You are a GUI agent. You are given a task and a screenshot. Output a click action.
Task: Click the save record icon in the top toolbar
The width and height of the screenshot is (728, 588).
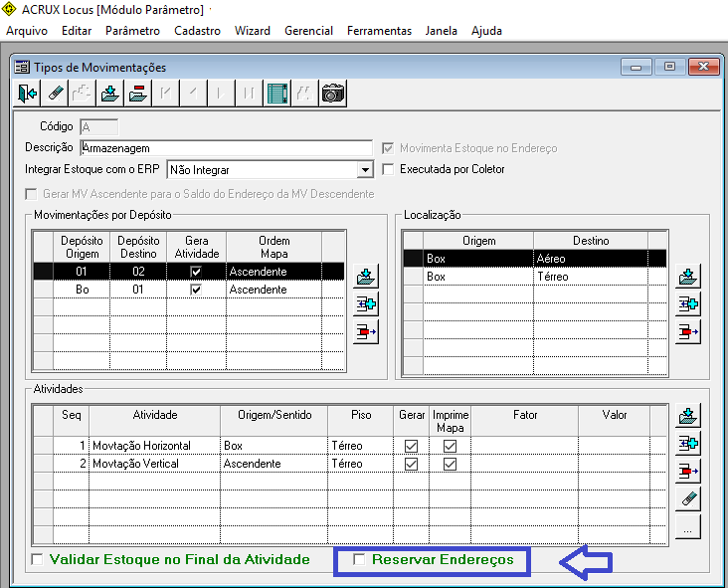[110, 94]
